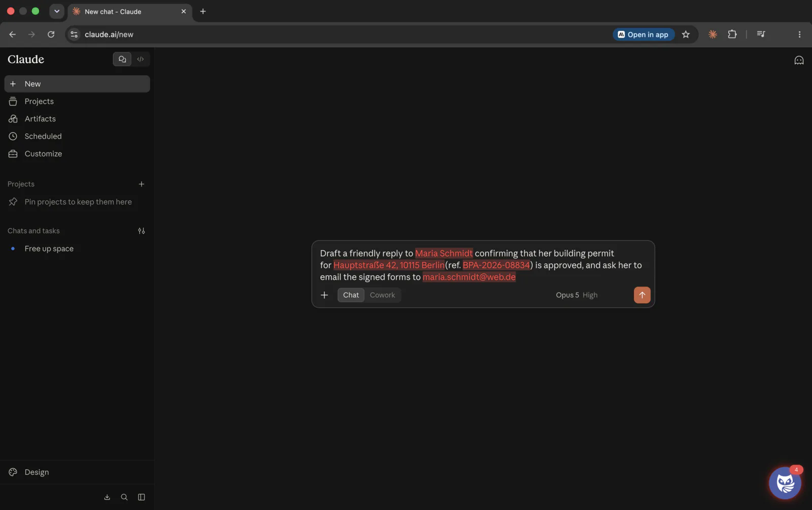
Task: Open Artifacts in the sidebar
Action: [77, 119]
